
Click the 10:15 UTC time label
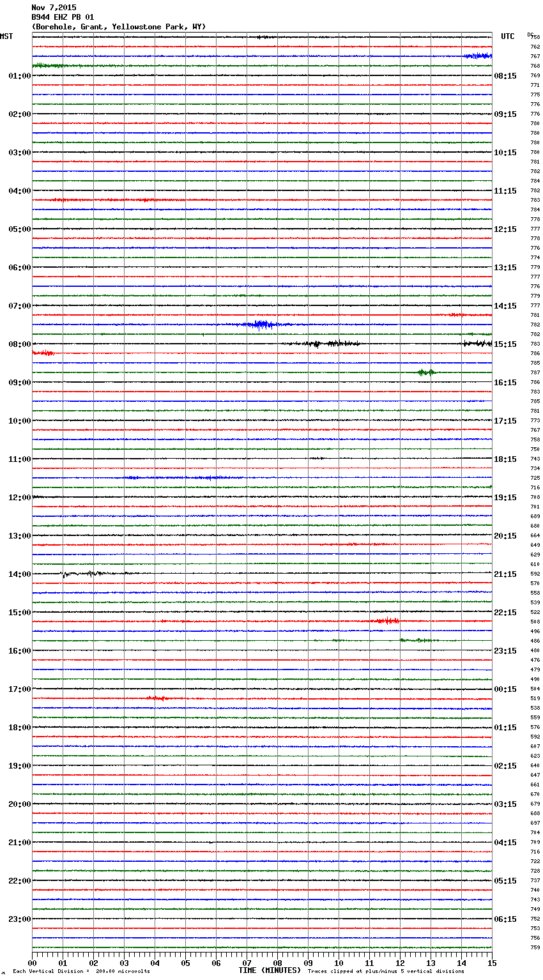505,153
